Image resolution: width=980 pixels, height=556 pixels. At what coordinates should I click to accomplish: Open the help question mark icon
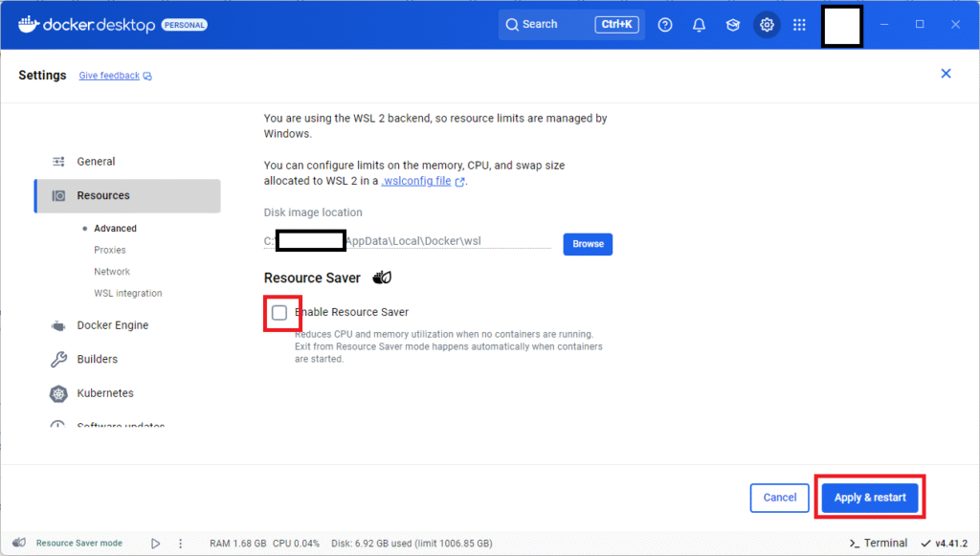pos(665,25)
